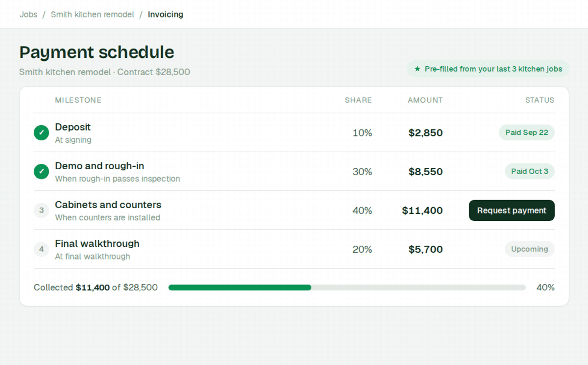Image resolution: width=588 pixels, height=365 pixels.
Task: Click the $8,550 amount
Action: [x=426, y=172]
